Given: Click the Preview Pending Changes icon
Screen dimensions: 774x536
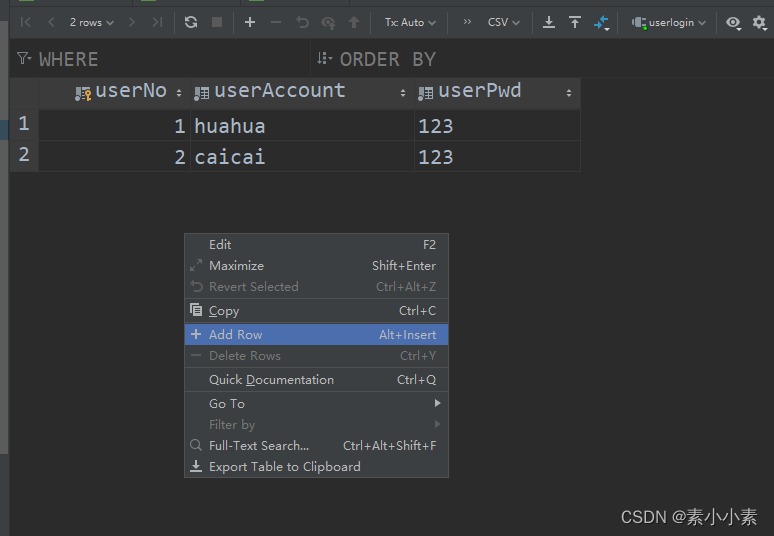Looking at the screenshot, I should [x=328, y=23].
